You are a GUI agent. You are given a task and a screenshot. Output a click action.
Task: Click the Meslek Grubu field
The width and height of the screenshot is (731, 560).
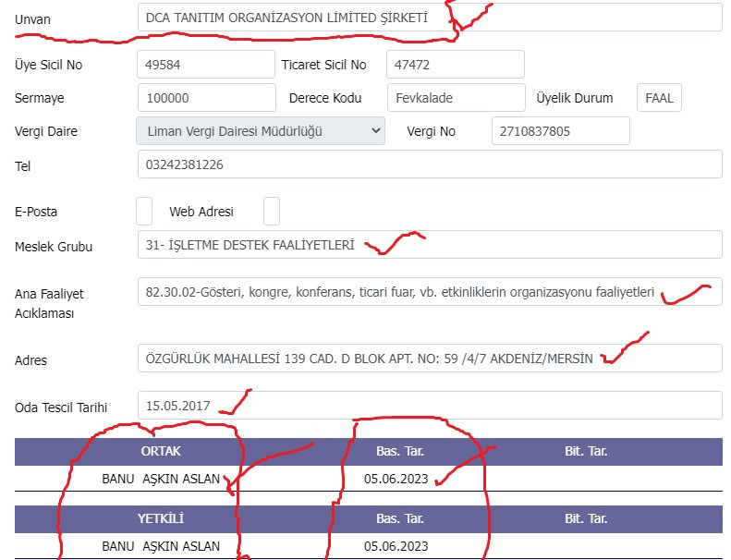tap(430, 245)
